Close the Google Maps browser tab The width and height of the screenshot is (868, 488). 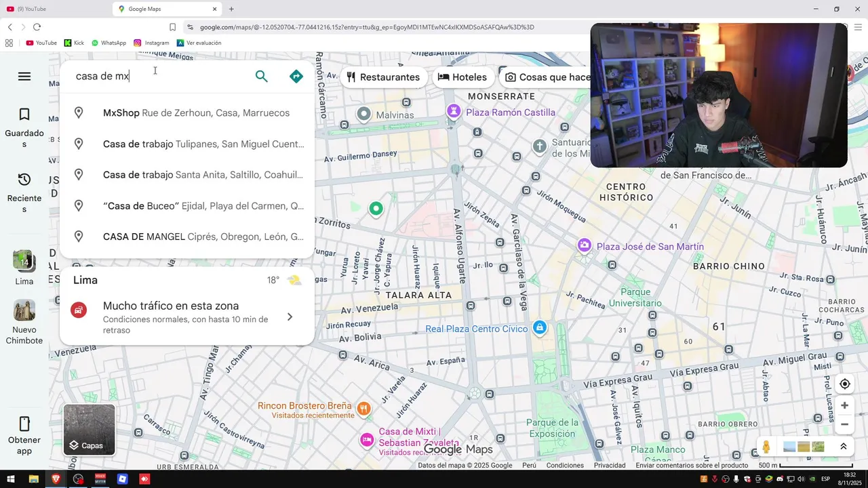tap(215, 9)
